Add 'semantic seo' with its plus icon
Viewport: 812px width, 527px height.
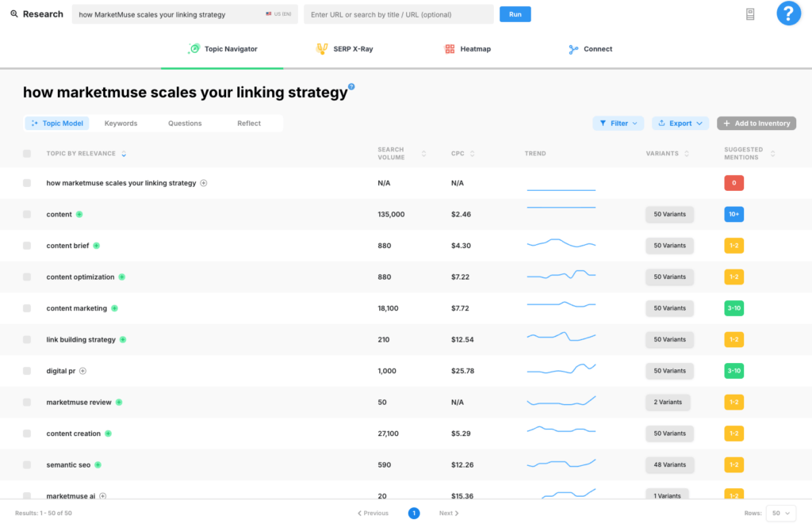click(x=98, y=465)
